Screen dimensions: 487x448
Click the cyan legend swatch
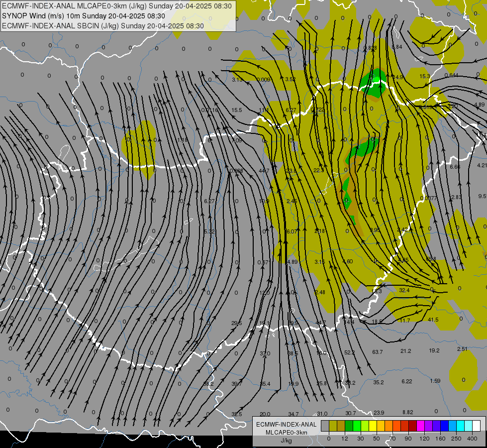461,426
